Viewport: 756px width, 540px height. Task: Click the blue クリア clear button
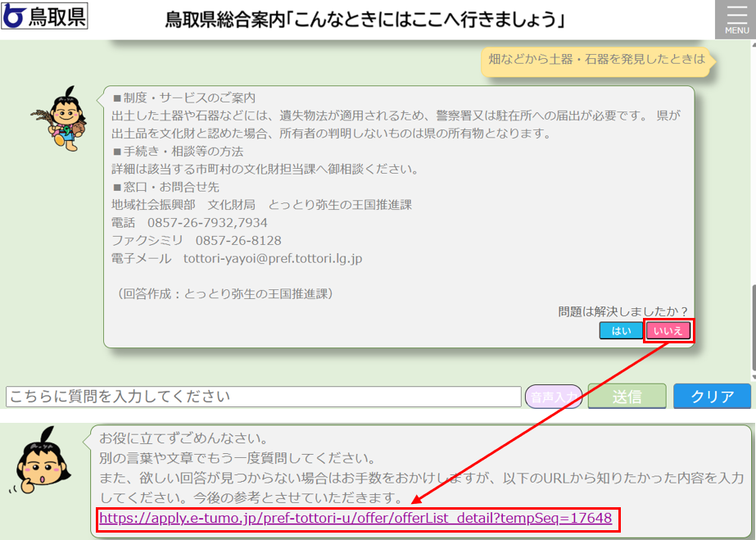click(x=712, y=397)
